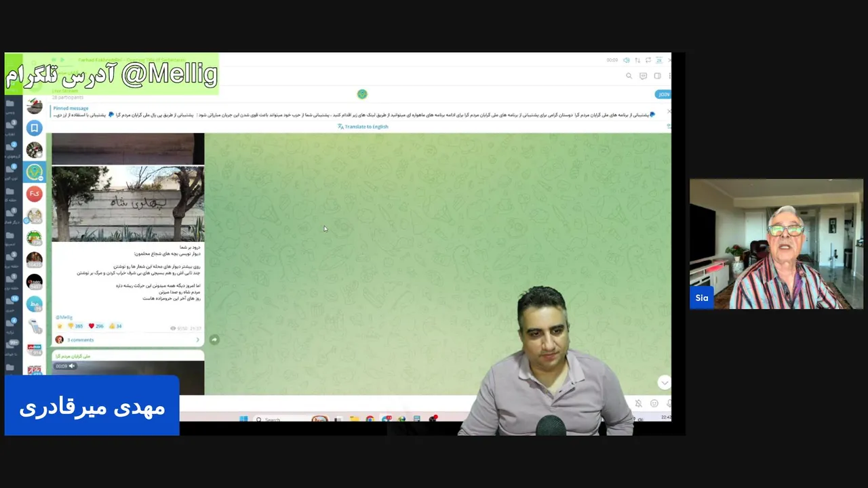
Task: Toggle the right sidebar panel icon
Action: [x=657, y=76]
